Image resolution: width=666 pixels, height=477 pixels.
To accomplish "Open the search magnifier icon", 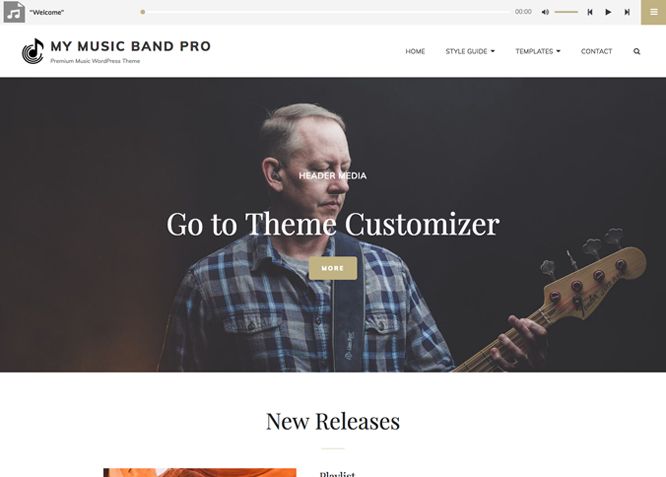I will 637,51.
